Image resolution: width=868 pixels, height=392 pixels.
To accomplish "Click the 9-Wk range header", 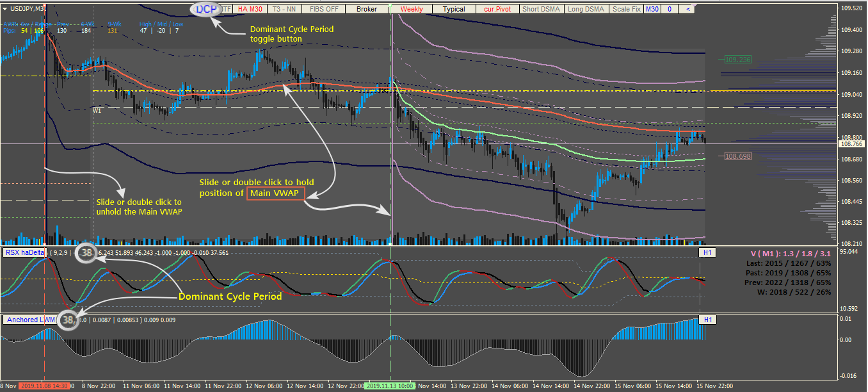I will click(x=114, y=24).
